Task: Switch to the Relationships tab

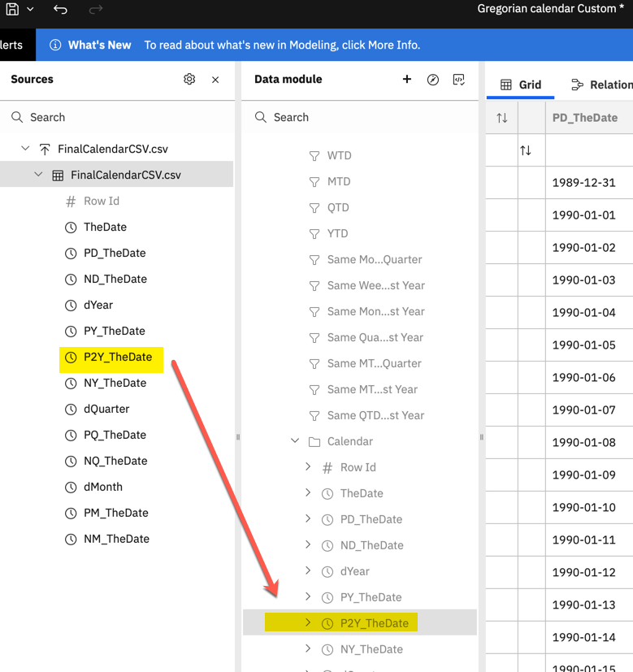Action: coord(601,85)
